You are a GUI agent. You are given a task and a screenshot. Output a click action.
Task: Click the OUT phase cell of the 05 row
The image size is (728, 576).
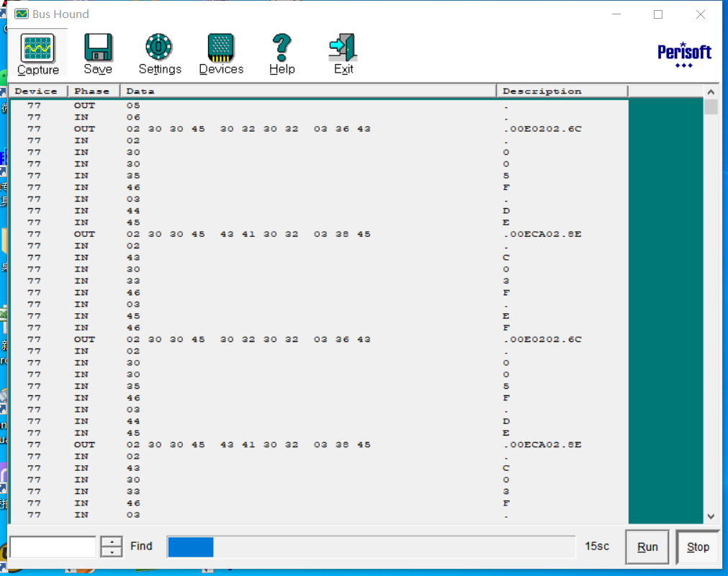pyautogui.click(x=84, y=105)
